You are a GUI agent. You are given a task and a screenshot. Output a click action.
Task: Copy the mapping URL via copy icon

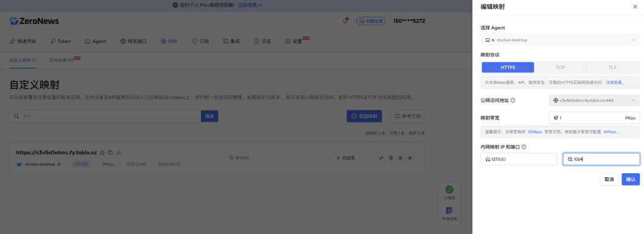[110, 152]
